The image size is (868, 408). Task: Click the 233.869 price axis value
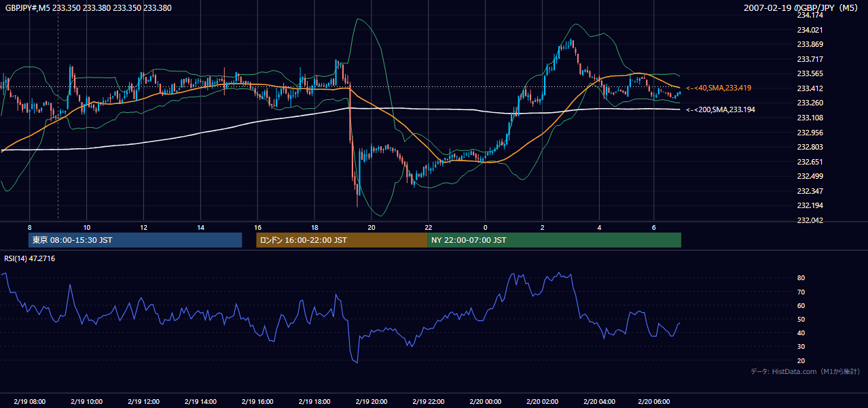coord(810,44)
